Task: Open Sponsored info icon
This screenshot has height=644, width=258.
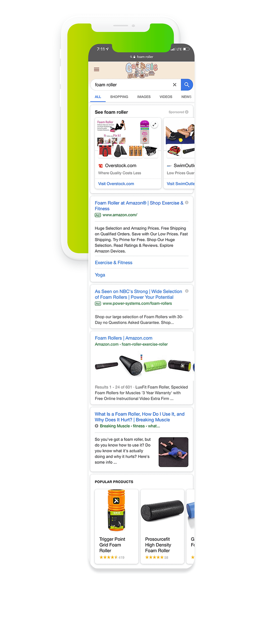Action: tap(187, 112)
